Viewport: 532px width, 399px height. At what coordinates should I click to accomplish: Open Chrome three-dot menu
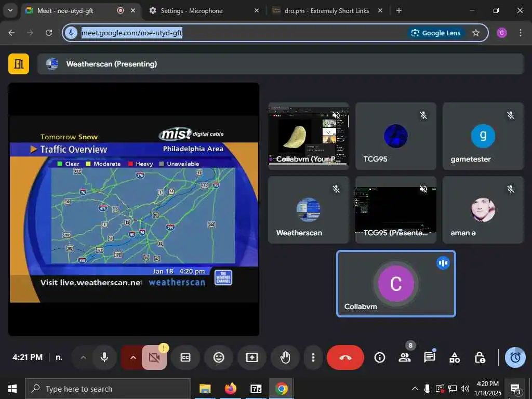coord(521,33)
